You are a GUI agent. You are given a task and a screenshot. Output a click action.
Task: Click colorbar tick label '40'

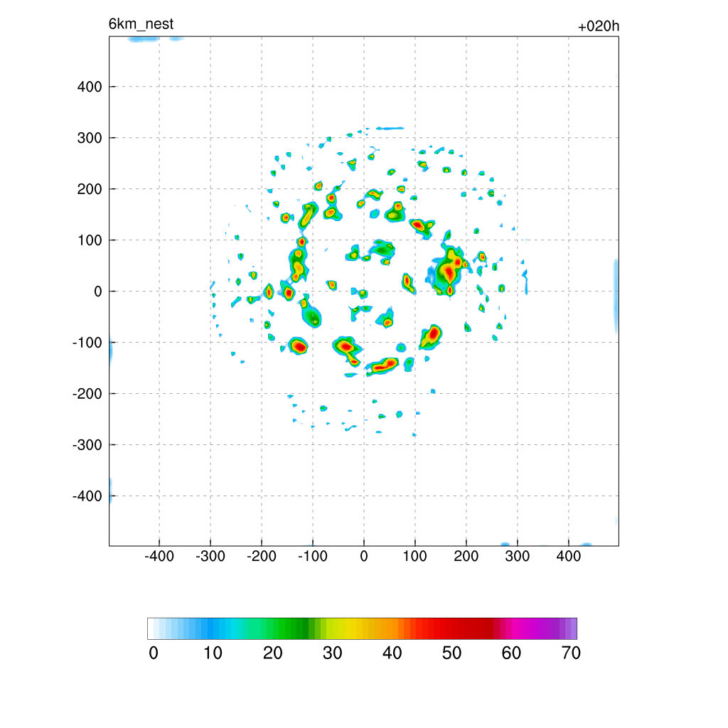pos(392,653)
